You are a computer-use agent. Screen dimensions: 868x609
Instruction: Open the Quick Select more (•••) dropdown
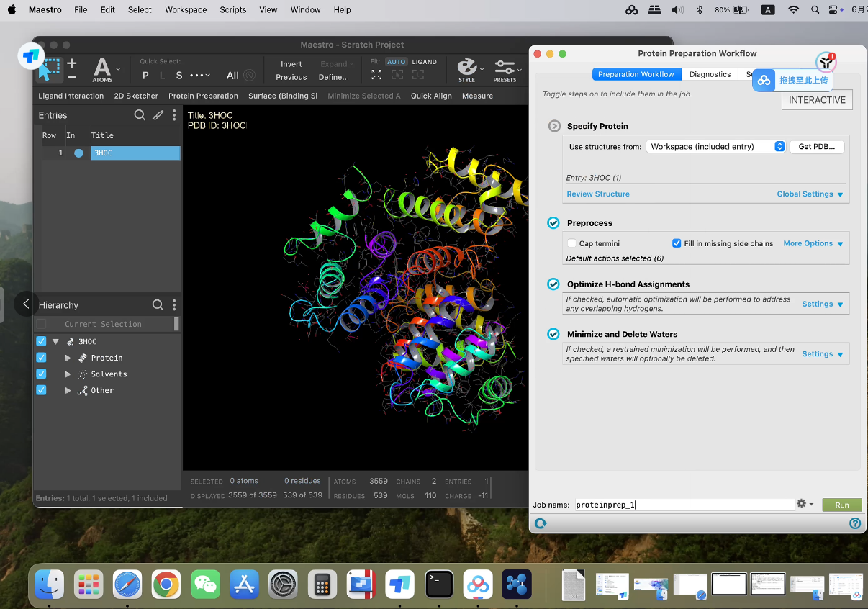click(x=200, y=76)
